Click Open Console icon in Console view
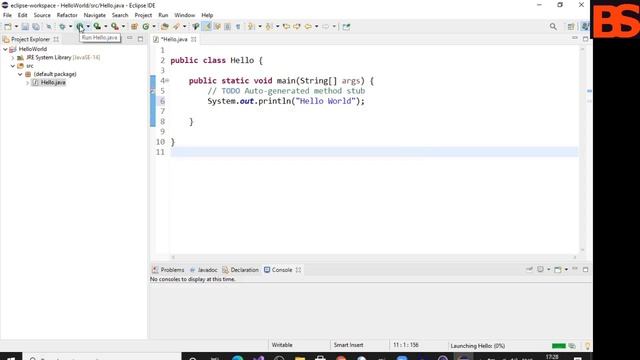This screenshot has width=640, height=360. point(558,269)
